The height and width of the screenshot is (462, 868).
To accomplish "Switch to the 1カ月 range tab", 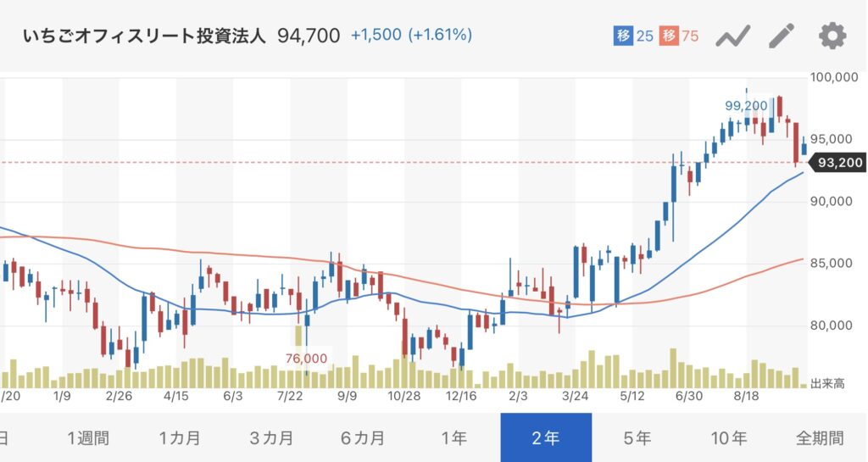I will [x=180, y=438].
